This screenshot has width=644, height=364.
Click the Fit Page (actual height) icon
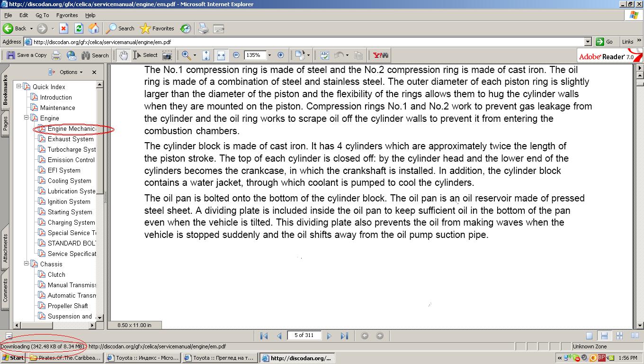coord(206,55)
